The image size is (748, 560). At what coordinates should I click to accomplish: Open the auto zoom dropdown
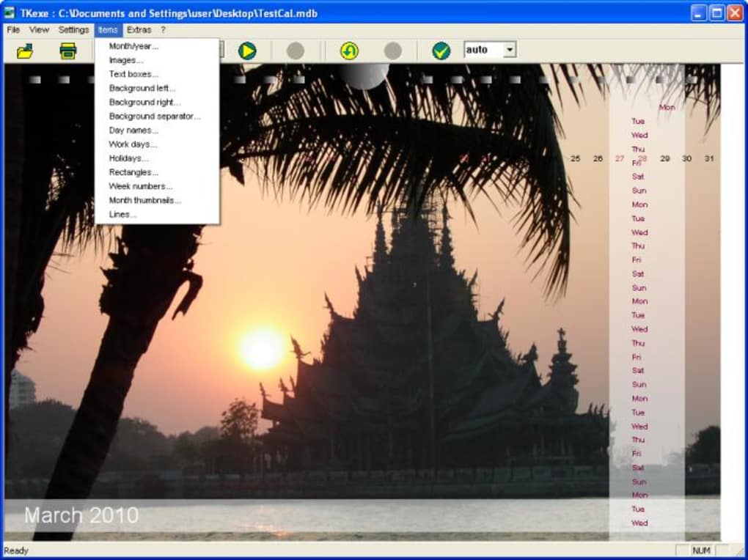[x=510, y=50]
